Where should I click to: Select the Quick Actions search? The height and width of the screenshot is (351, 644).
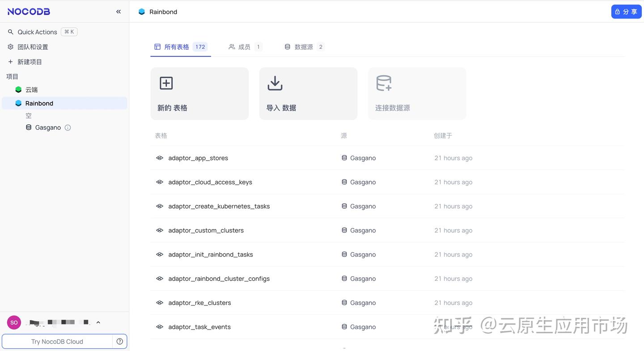pos(37,32)
